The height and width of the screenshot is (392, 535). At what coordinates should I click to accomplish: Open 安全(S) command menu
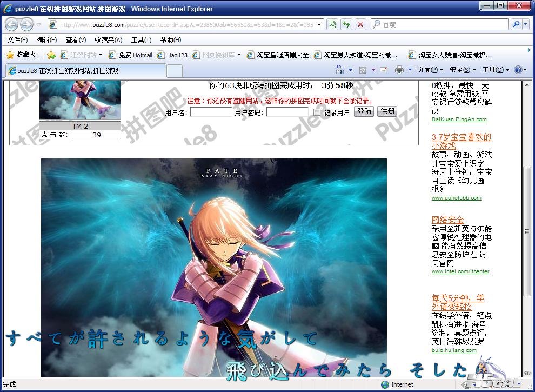click(x=463, y=70)
